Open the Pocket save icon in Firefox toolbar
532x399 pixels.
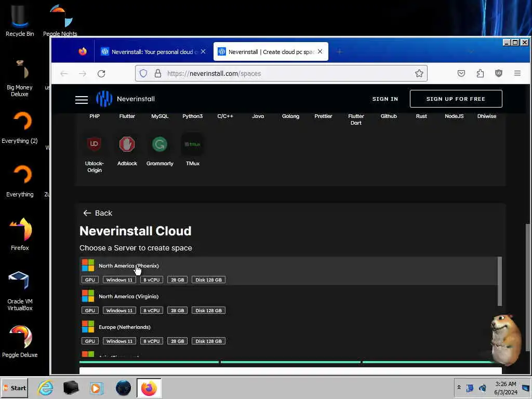pos(461,73)
